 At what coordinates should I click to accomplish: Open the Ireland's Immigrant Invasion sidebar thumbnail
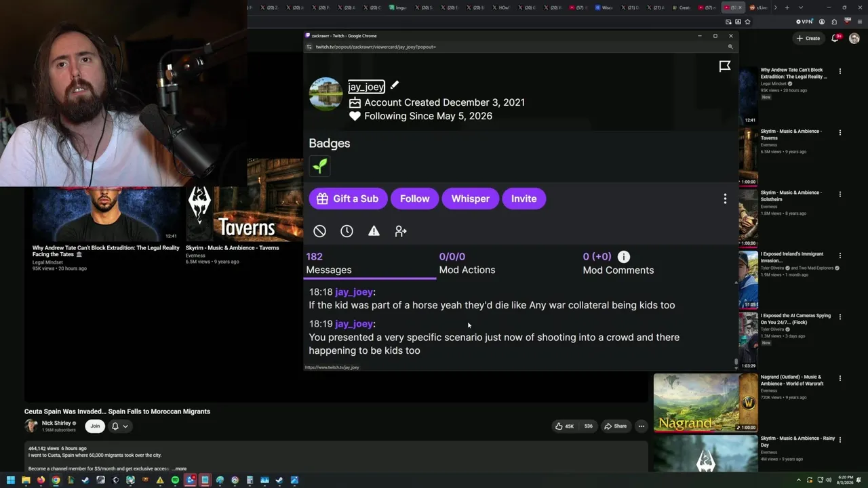coord(748,279)
